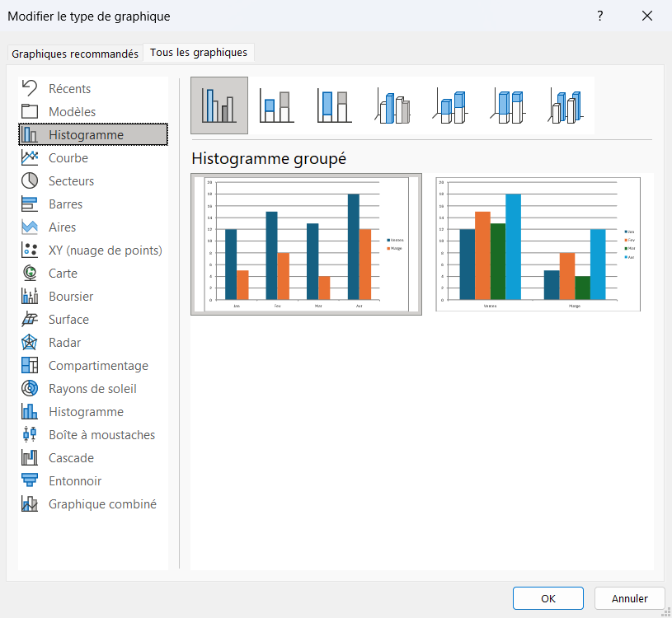Viewport: 672px width, 618px height.
Task: Select the Cascade category label
Action: point(71,458)
